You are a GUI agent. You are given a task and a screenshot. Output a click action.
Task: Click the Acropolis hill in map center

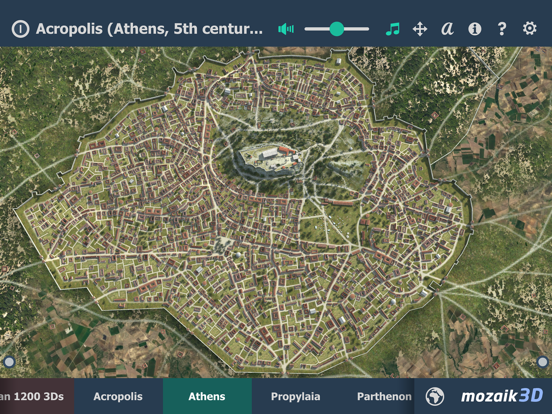pyautogui.click(x=269, y=161)
